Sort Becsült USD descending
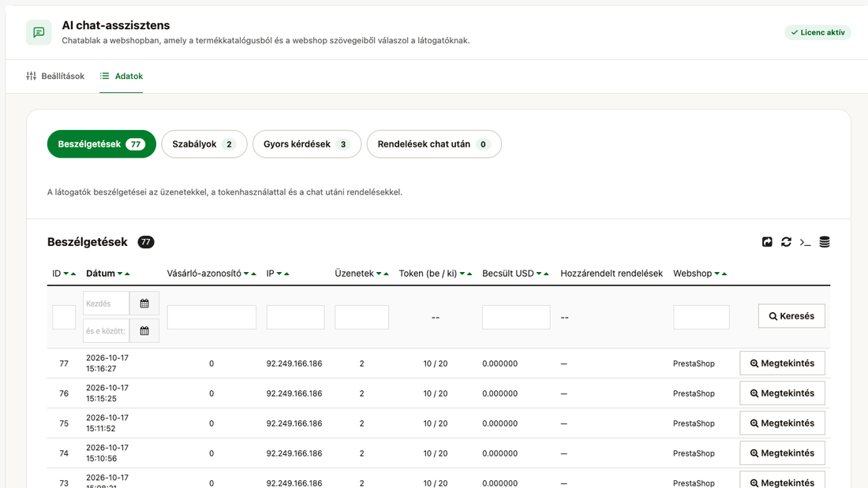This screenshot has height=488, width=868. pyautogui.click(x=539, y=274)
